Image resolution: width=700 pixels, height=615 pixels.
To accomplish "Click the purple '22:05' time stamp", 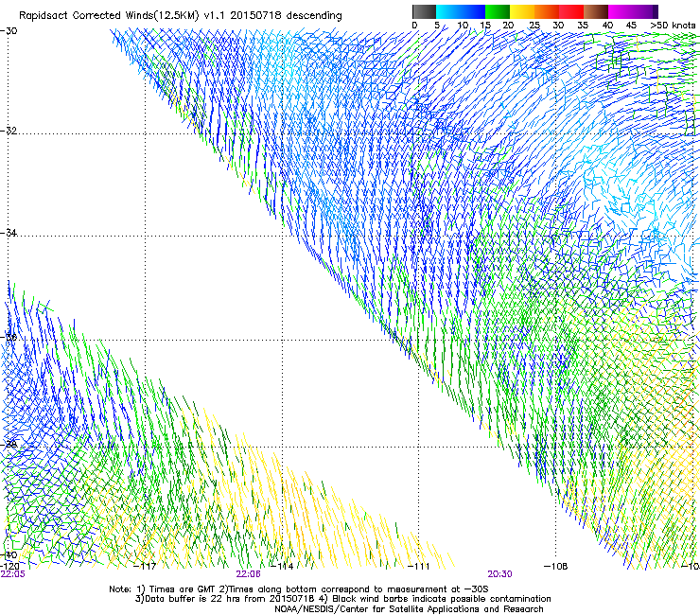I will (x=13, y=574).
